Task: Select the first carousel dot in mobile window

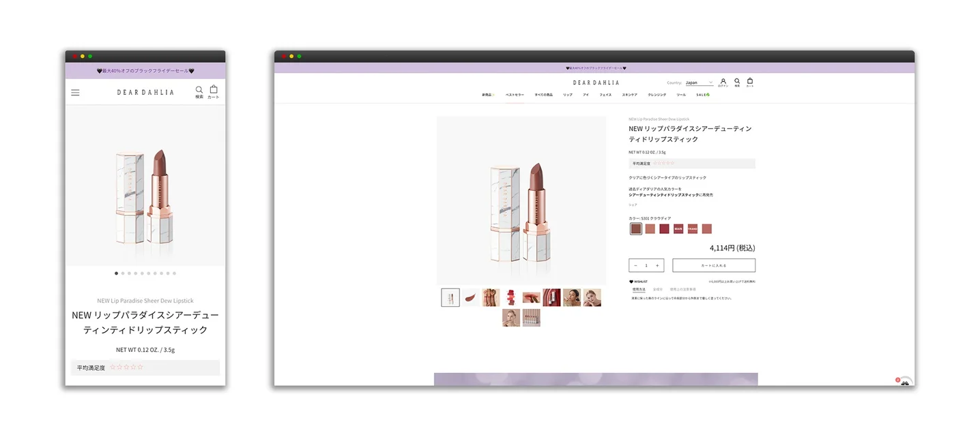Action: point(116,273)
